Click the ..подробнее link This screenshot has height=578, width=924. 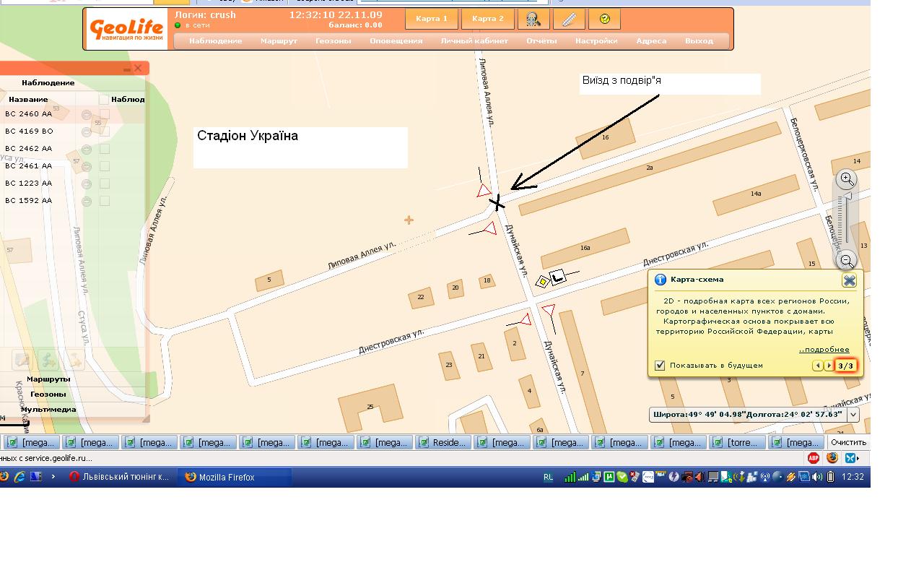point(824,350)
